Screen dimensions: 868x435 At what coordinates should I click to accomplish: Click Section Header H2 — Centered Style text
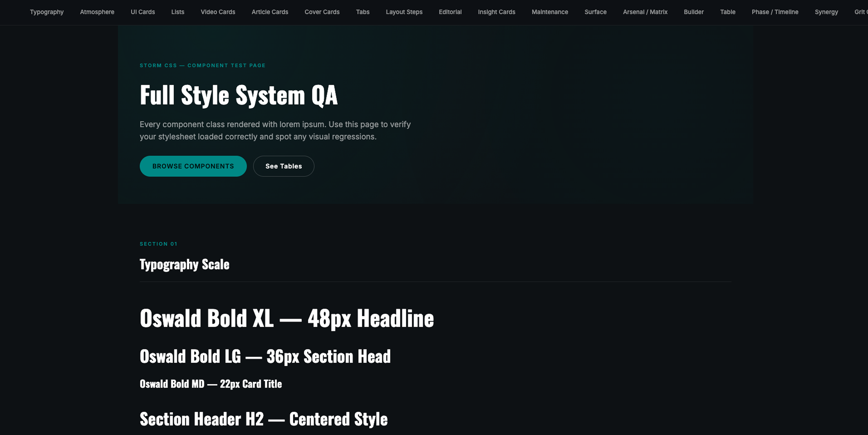264,419
